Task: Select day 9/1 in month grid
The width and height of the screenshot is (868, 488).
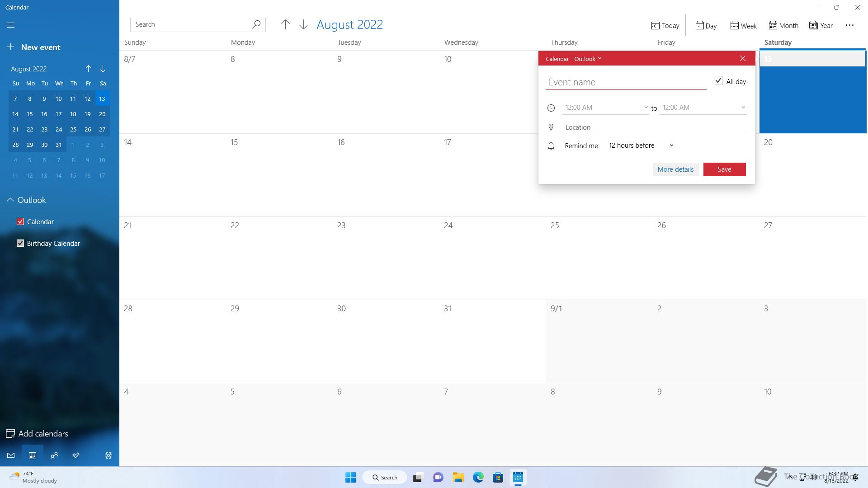Action: [x=599, y=341]
